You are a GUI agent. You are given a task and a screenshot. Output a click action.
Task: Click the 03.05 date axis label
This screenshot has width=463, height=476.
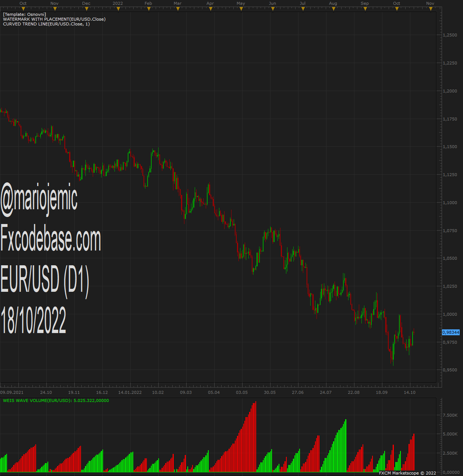(x=242, y=392)
